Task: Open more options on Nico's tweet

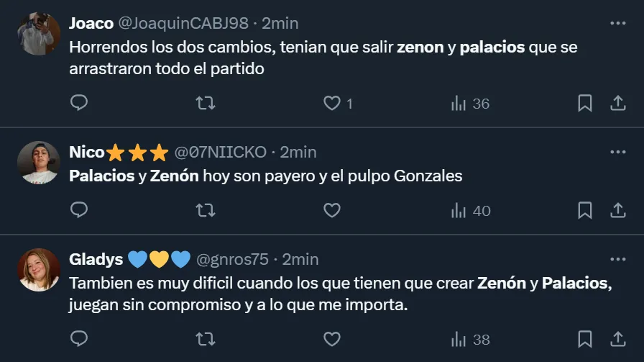Action: (617, 152)
